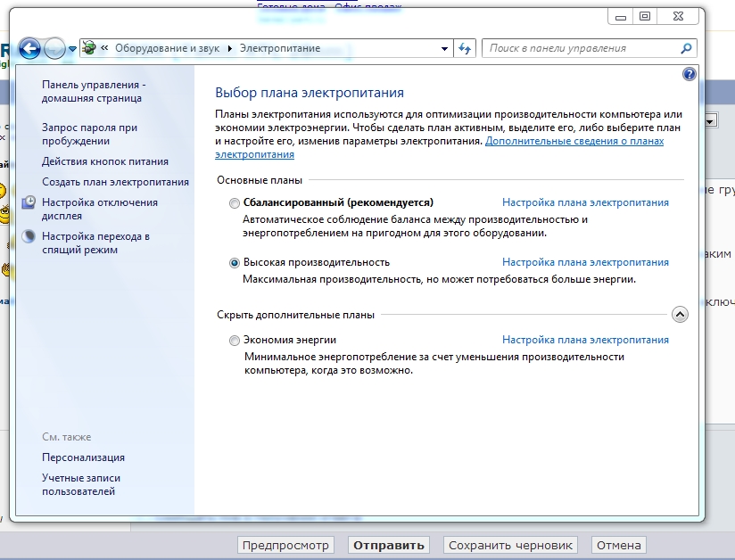Open "Настройка перехода в спящий режим"
This screenshot has height=560, width=735.
[x=95, y=243]
